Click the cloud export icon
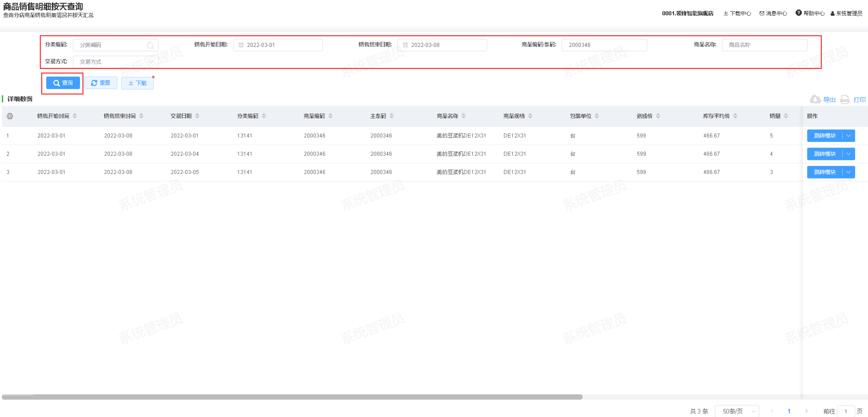This screenshot has height=417, width=868. pos(815,100)
